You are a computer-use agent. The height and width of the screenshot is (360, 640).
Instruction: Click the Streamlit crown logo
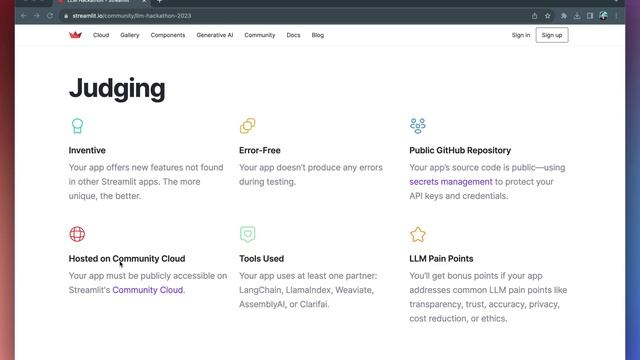75,35
